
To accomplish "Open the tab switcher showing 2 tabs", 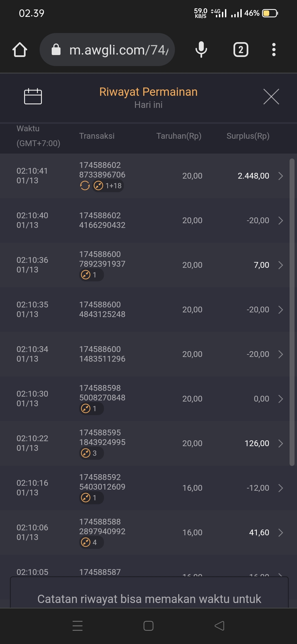I will [x=241, y=50].
